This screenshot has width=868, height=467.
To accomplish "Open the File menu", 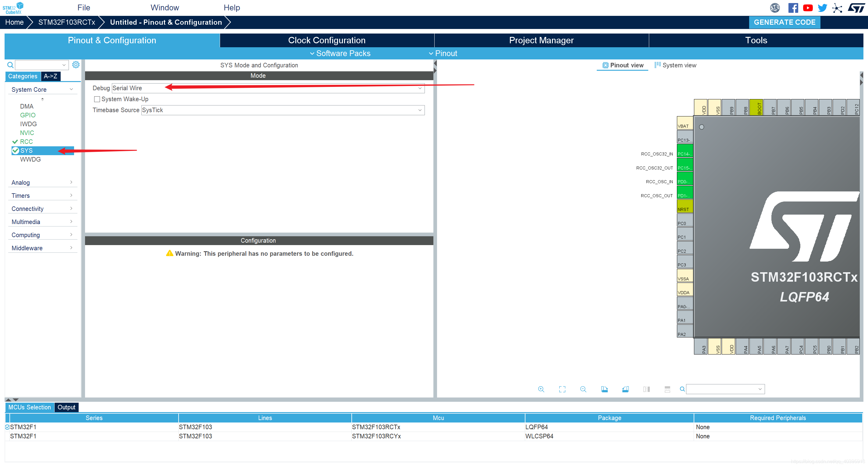I will [x=84, y=8].
